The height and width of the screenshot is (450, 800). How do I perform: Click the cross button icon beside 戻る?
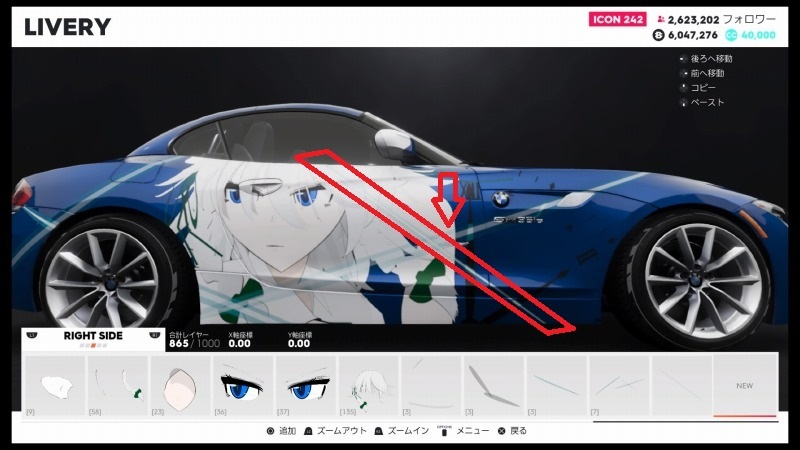coord(502,431)
